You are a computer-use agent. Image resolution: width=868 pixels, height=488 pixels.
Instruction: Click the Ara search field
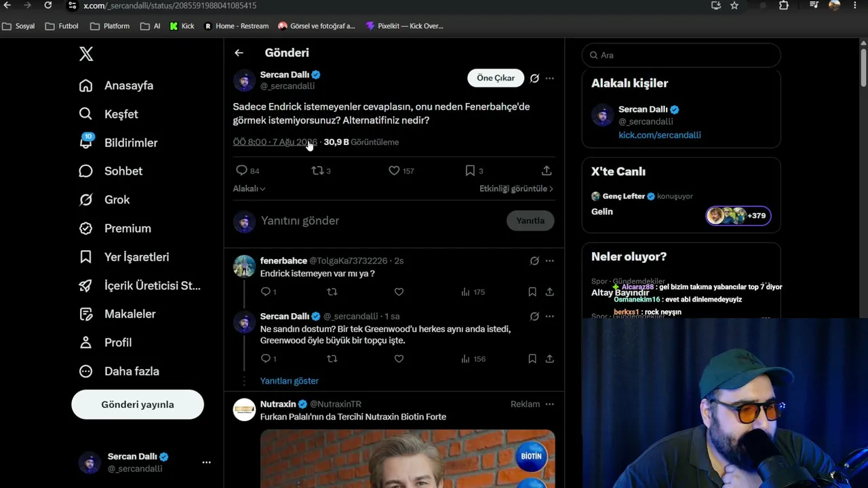pos(682,55)
